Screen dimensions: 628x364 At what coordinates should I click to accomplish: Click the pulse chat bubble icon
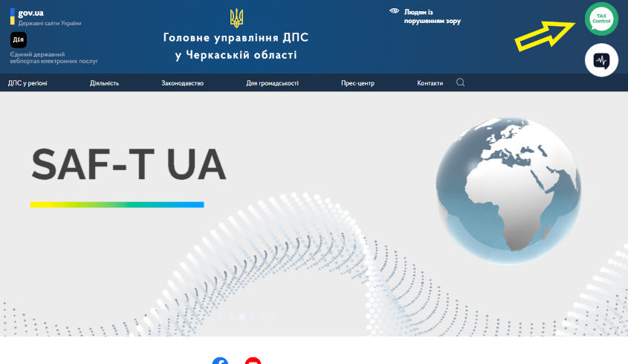pyautogui.click(x=601, y=60)
